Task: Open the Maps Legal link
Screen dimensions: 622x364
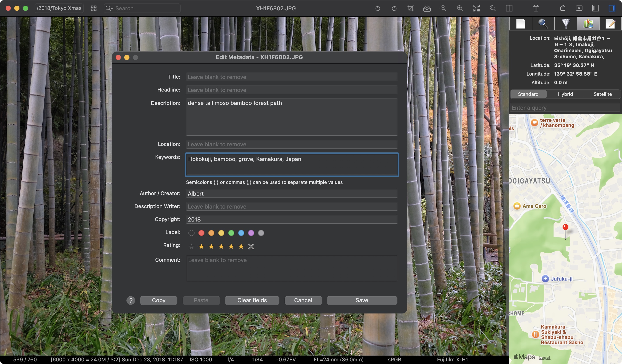Action: click(x=544, y=358)
